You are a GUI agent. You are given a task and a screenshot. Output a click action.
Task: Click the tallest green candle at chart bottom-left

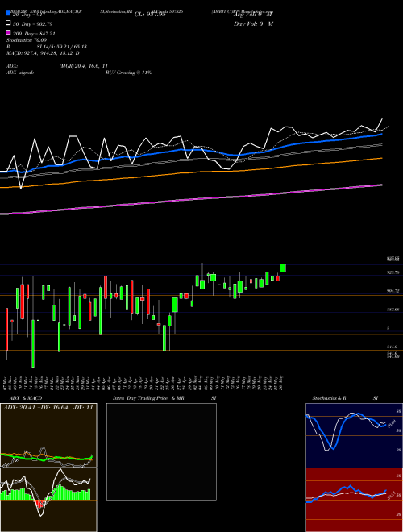tap(33, 343)
